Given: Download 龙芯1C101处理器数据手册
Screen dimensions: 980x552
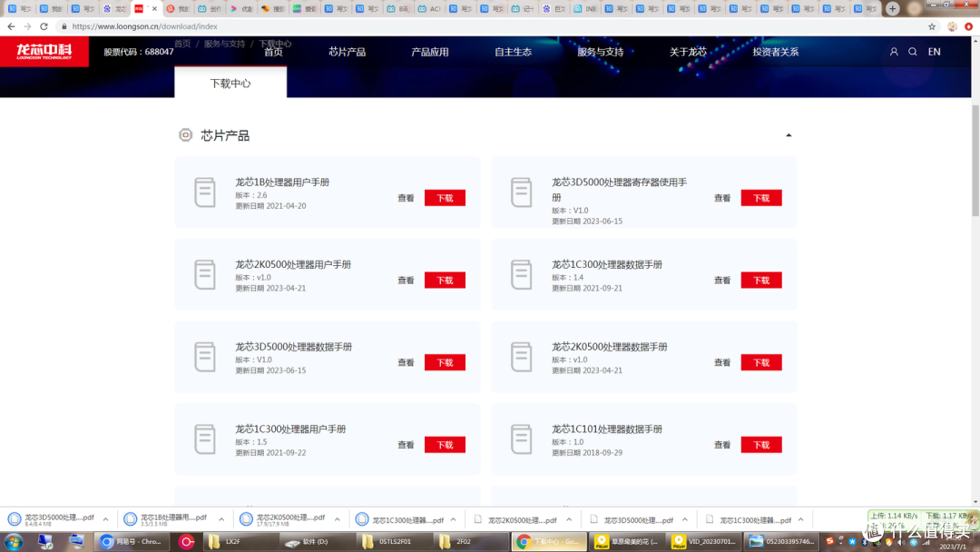Looking at the screenshot, I should point(761,445).
